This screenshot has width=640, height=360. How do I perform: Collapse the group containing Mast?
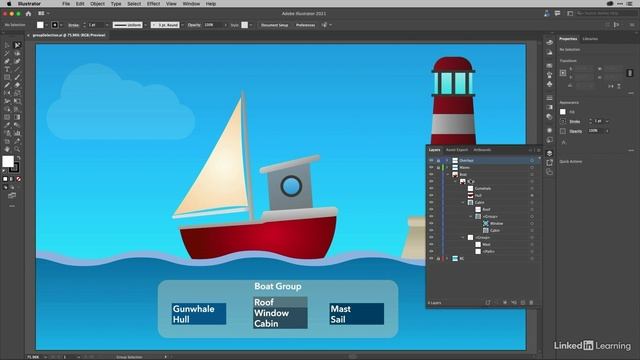point(463,237)
